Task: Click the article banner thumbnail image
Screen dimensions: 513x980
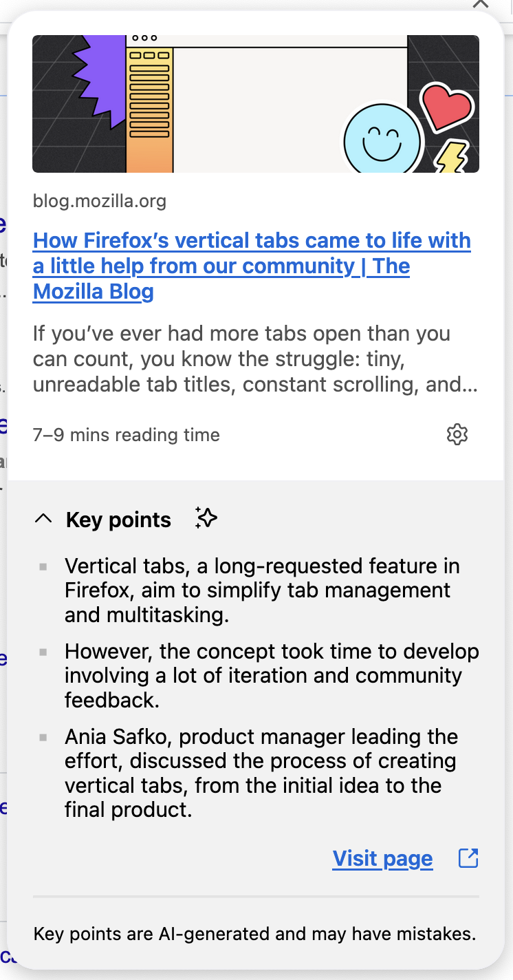Action: 256,103
